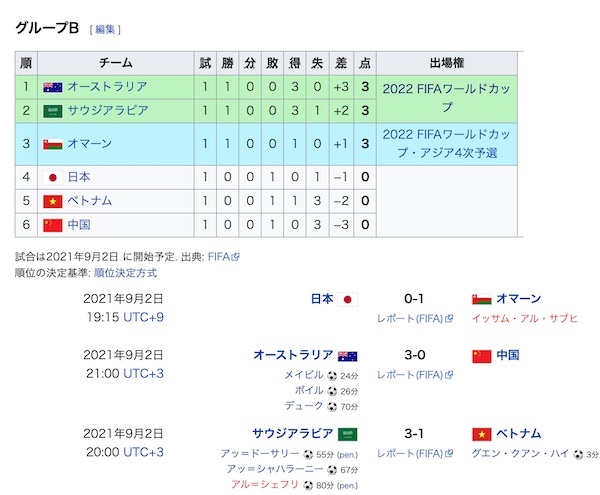Click the Oman flag in standings row

53,144
